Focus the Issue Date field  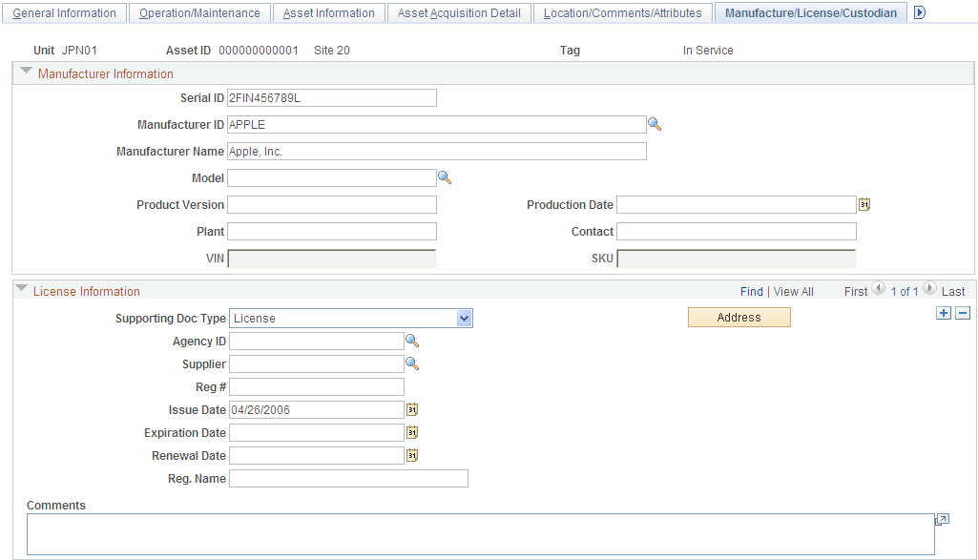point(317,409)
